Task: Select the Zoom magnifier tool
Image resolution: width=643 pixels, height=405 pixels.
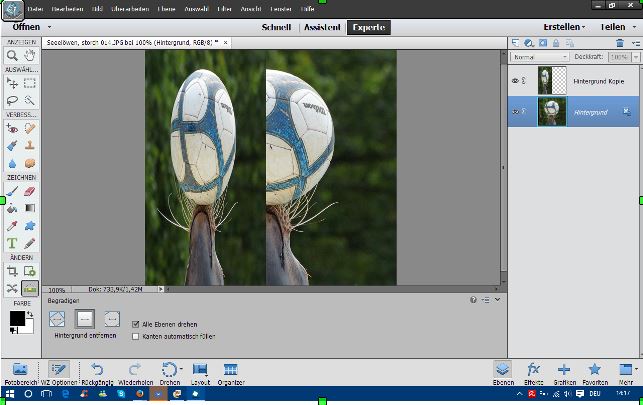Action: pyautogui.click(x=12, y=56)
